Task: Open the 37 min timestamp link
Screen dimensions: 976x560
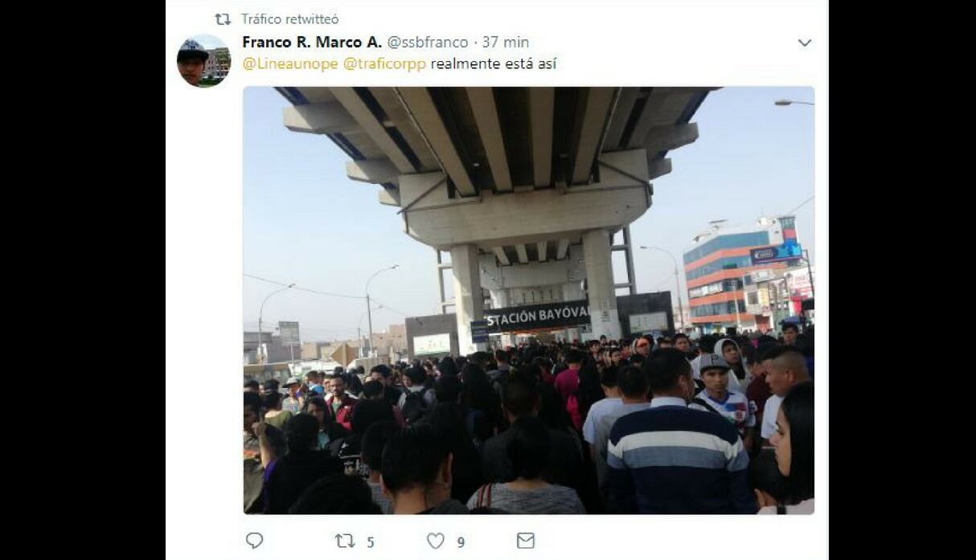Action: (506, 43)
